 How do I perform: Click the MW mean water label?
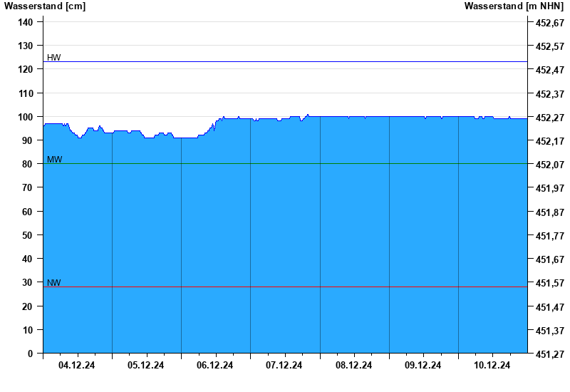(x=54, y=160)
